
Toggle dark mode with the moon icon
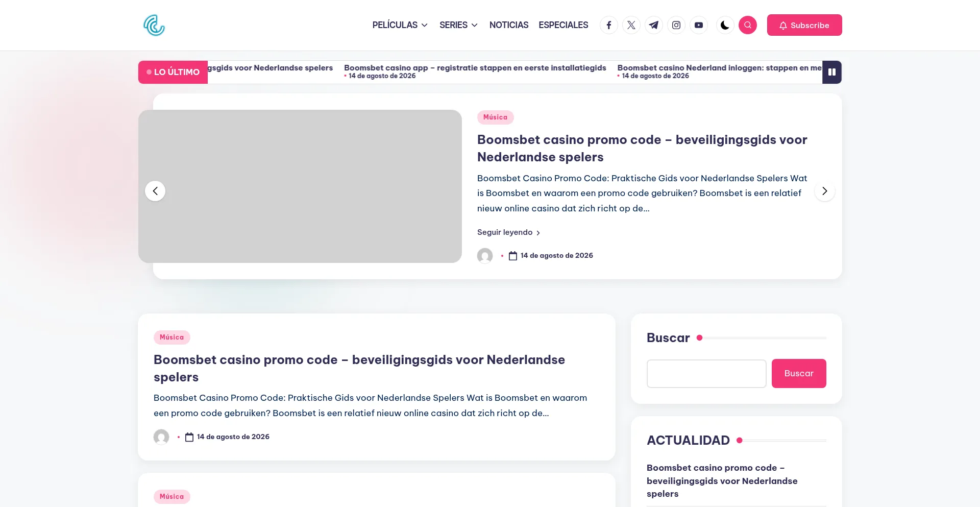click(725, 25)
